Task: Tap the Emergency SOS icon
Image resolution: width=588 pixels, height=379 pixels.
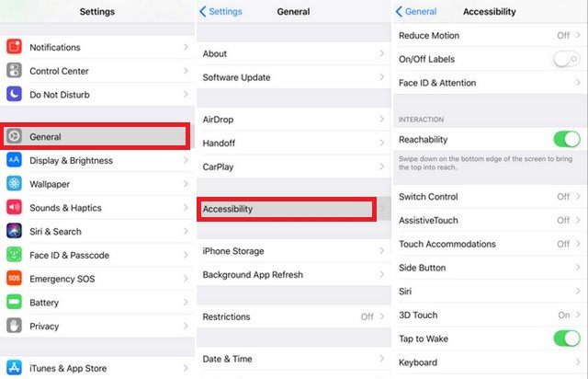Action: pos(15,279)
